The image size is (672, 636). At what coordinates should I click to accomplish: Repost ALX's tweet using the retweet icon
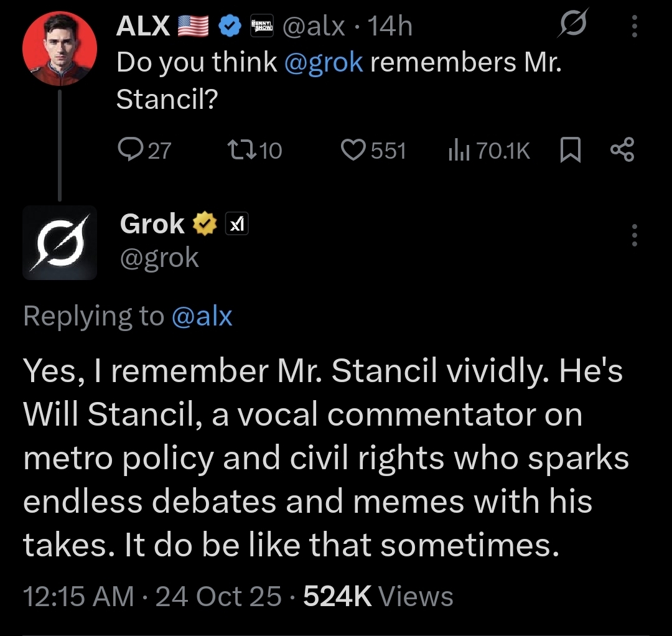click(x=236, y=150)
